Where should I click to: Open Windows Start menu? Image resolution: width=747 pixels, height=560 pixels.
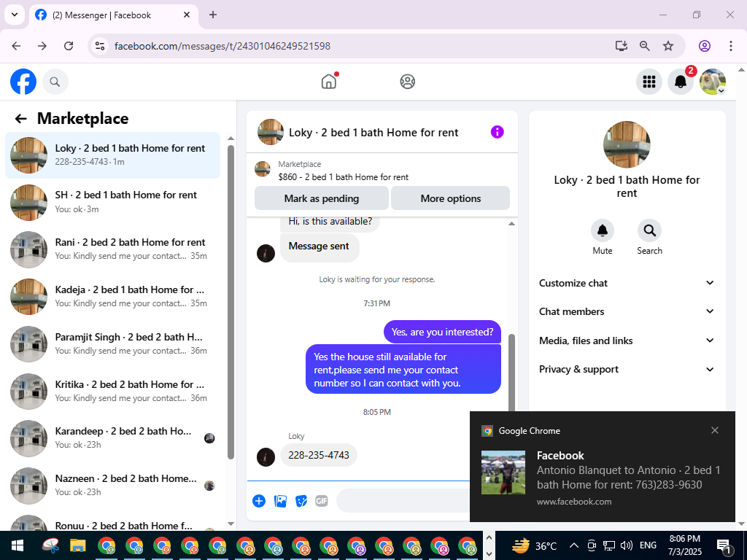point(18,545)
